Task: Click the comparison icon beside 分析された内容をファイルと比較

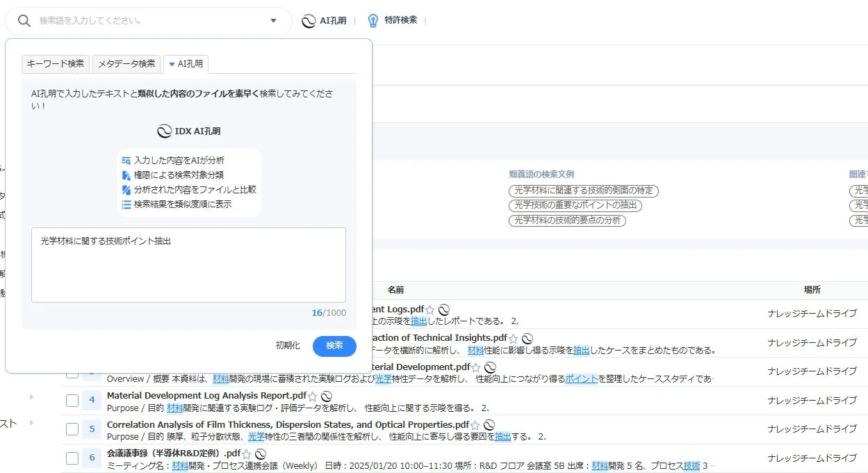Action: point(126,189)
